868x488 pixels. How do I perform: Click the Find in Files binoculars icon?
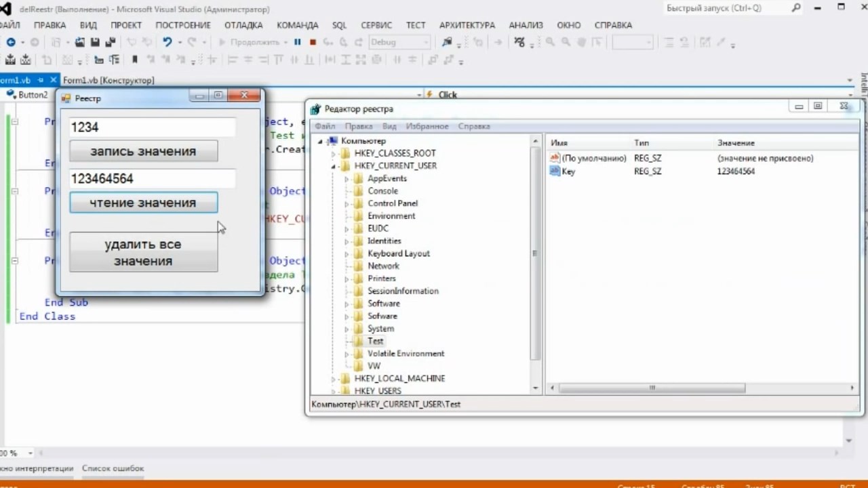click(x=447, y=42)
